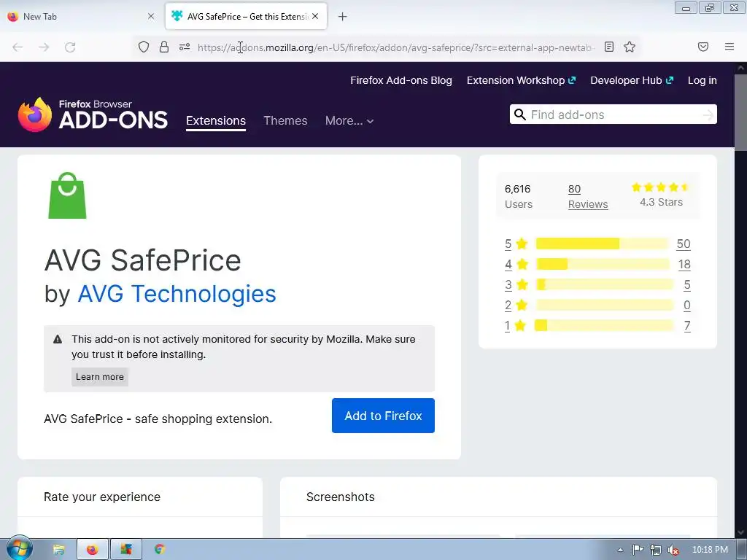Click the magnifying glass search icon

[520, 114]
